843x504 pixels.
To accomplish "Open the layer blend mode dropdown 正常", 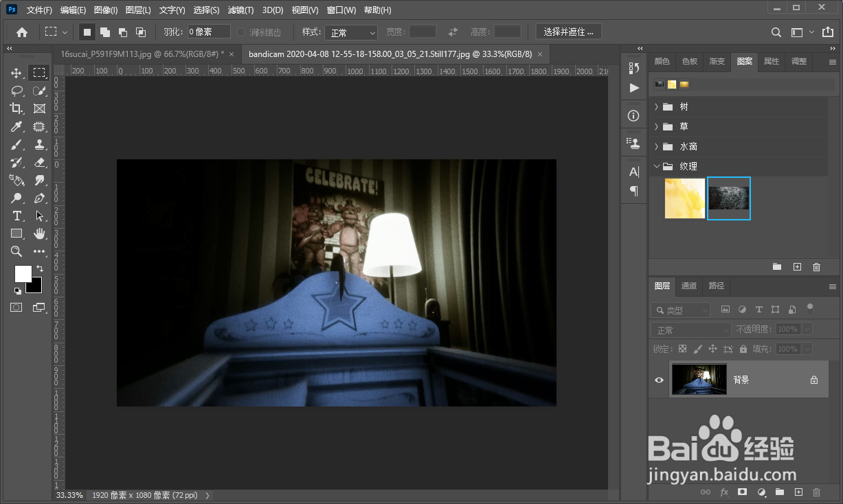I will click(x=692, y=330).
